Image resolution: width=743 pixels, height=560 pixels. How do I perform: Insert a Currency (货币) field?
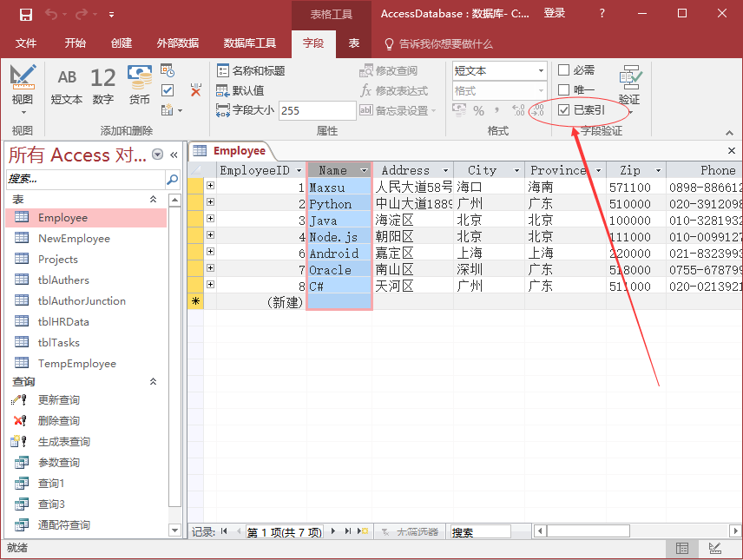click(x=140, y=86)
